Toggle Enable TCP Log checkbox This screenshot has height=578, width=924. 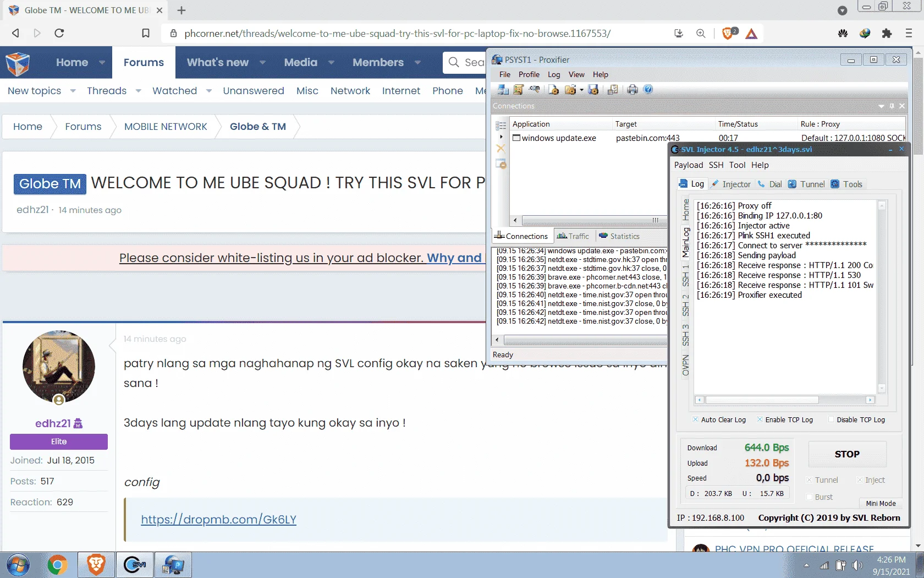[x=760, y=419]
